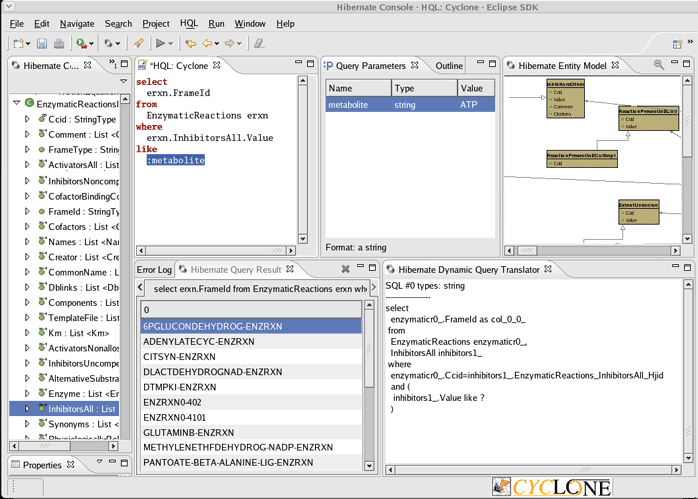The width and height of the screenshot is (698, 499).
Task: Click the zoom magnifier in Hibernate Entity Model
Action: 659,65
